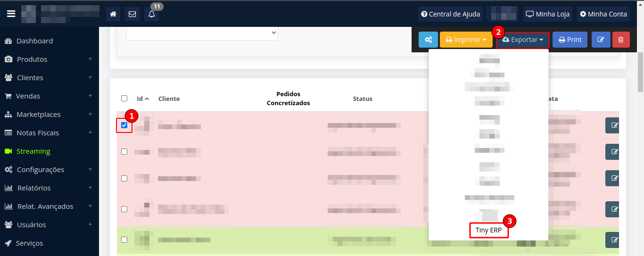Click the Dashboard gauge icon

[8, 41]
